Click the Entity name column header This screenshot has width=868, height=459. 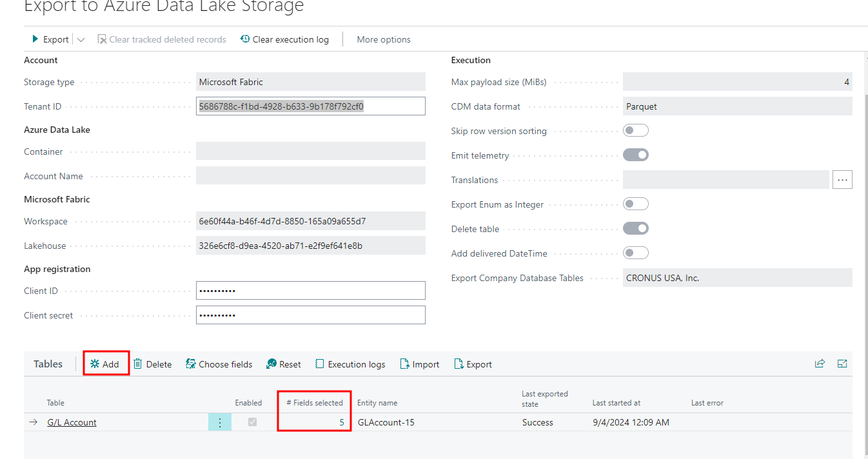tap(377, 403)
